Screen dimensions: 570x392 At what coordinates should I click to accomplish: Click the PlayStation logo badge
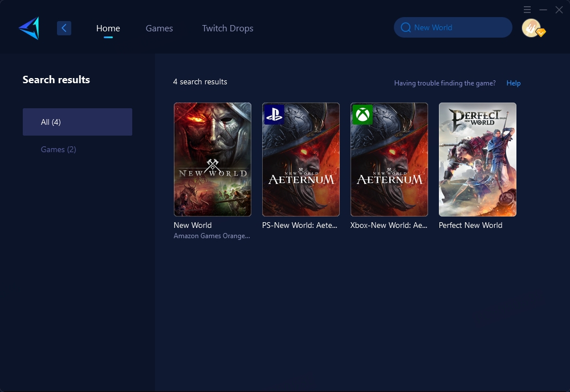[x=274, y=115]
